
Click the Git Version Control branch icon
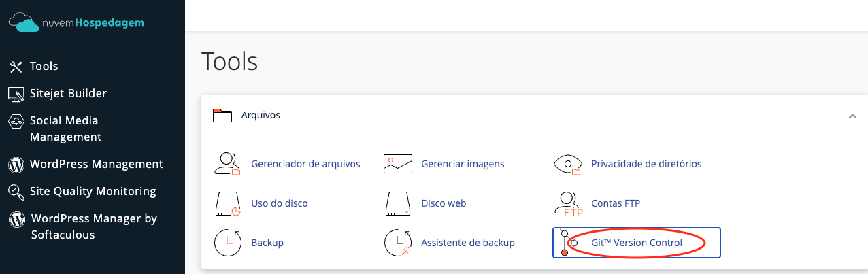[x=568, y=243]
